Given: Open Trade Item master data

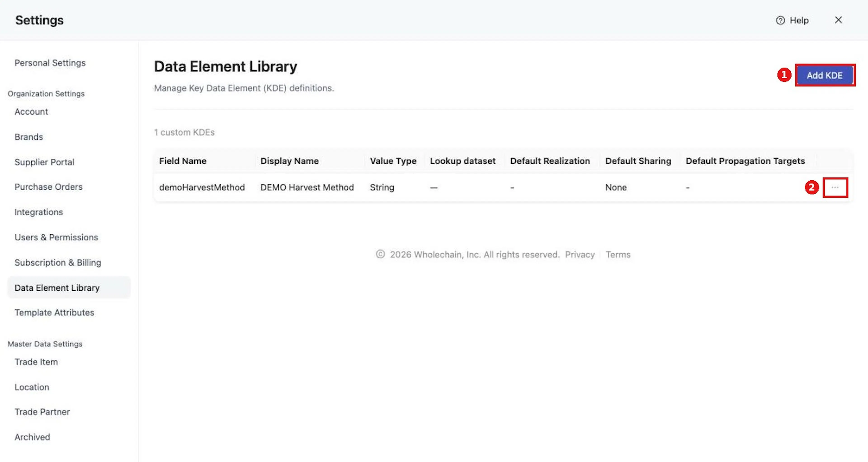Looking at the screenshot, I should (36, 362).
